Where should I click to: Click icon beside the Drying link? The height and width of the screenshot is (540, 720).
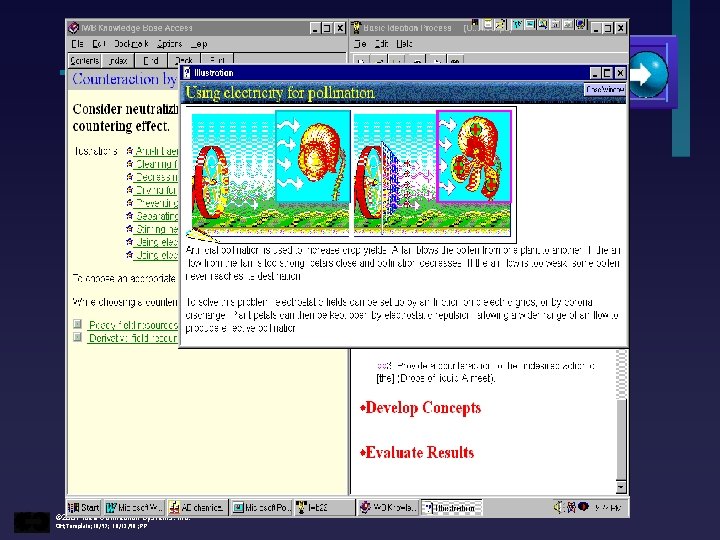(129, 190)
